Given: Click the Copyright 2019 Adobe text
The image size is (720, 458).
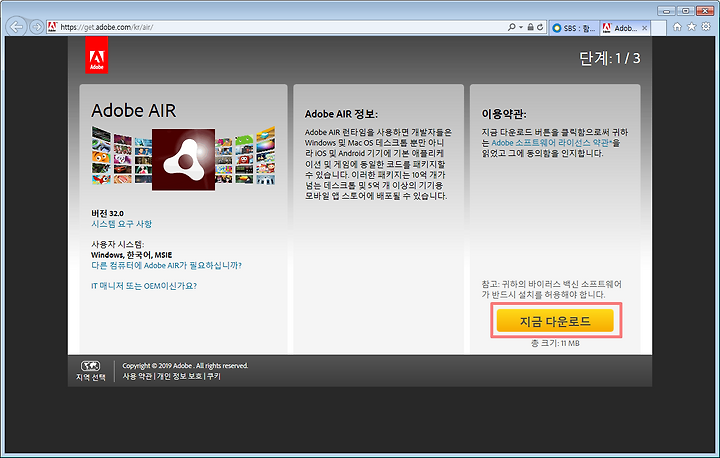Looking at the screenshot, I should tap(185, 366).
